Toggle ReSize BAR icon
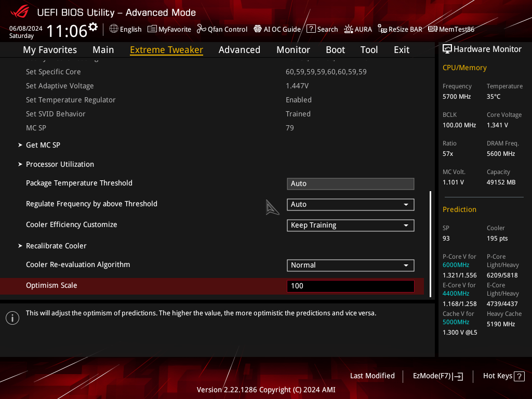 click(382, 29)
